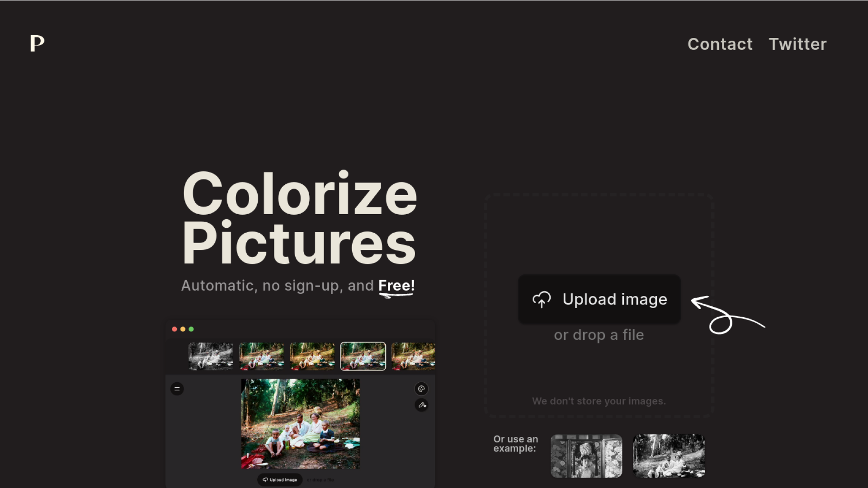Click the P logo in the header

tap(37, 43)
